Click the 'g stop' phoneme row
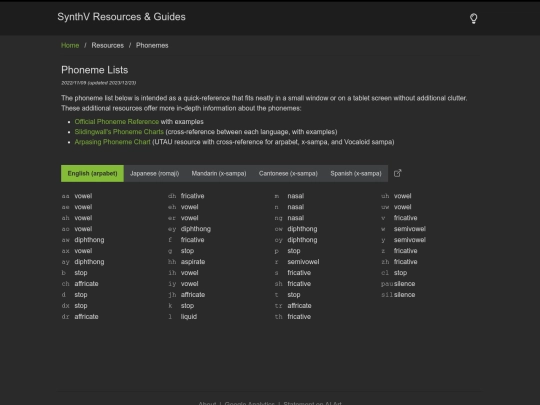 181,251
